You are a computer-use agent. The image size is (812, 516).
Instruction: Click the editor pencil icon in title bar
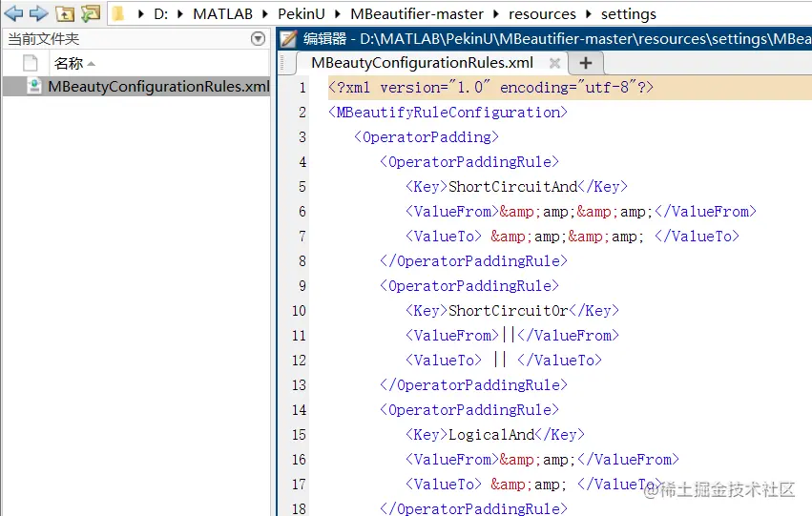[289, 39]
